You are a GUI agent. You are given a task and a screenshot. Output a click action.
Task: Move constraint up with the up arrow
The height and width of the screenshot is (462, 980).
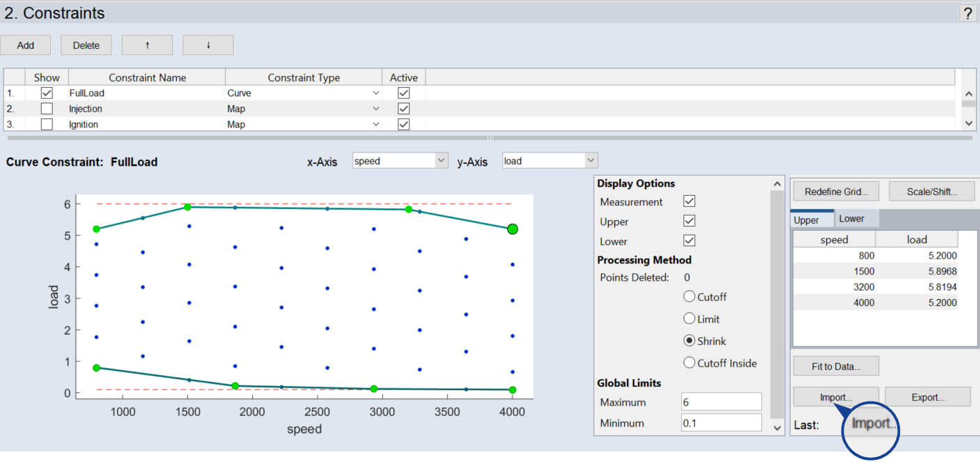click(x=147, y=45)
